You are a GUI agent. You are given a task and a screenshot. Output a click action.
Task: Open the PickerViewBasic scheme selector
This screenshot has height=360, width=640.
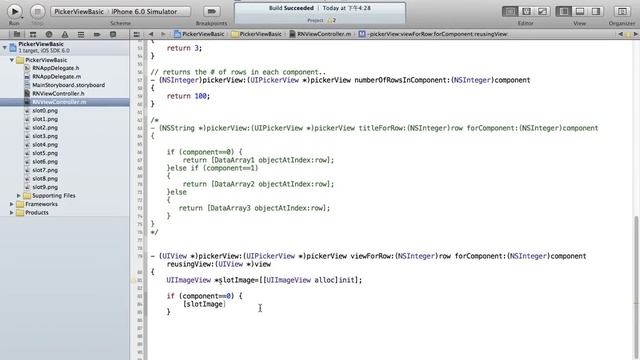[79, 11]
